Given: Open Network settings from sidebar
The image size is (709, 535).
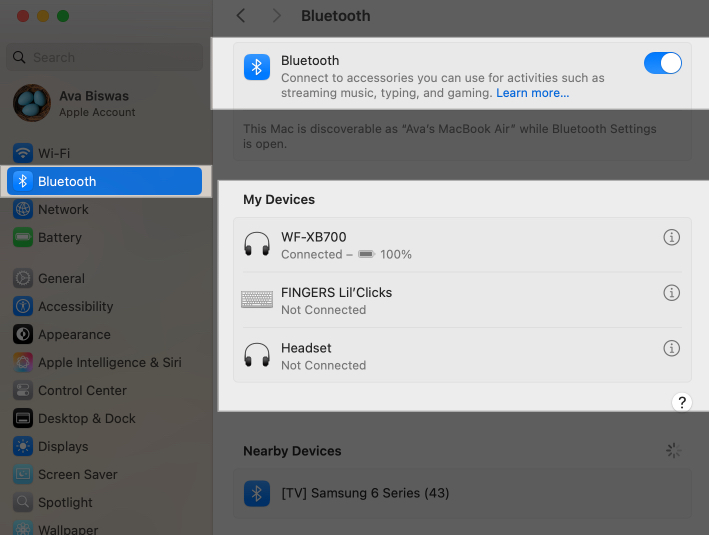Looking at the screenshot, I should 104,209.
